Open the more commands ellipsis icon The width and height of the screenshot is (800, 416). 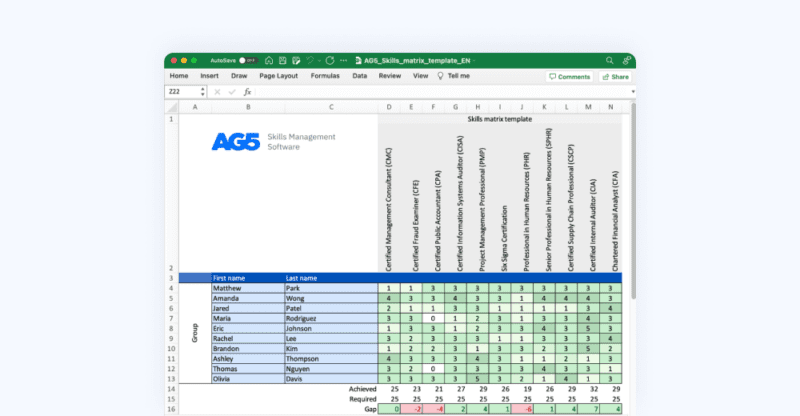(x=343, y=60)
